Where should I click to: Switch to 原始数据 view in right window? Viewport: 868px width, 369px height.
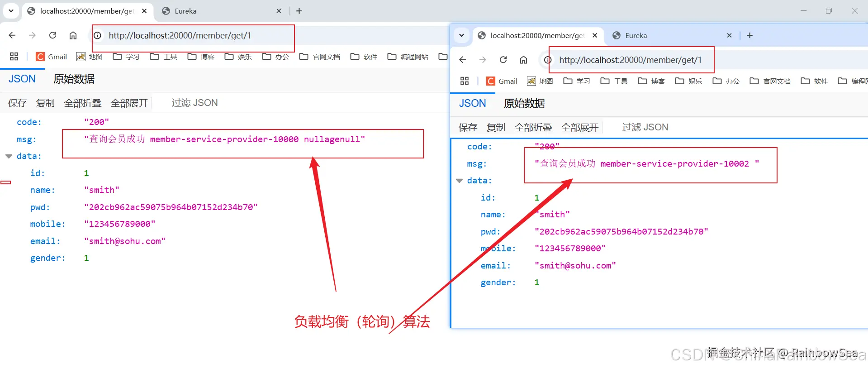click(x=524, y=104)
